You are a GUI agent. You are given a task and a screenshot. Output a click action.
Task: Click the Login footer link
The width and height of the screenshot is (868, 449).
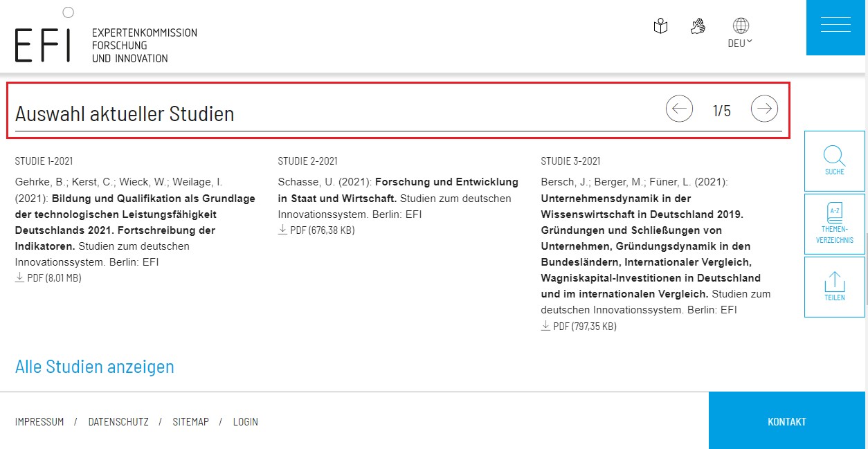245,422
